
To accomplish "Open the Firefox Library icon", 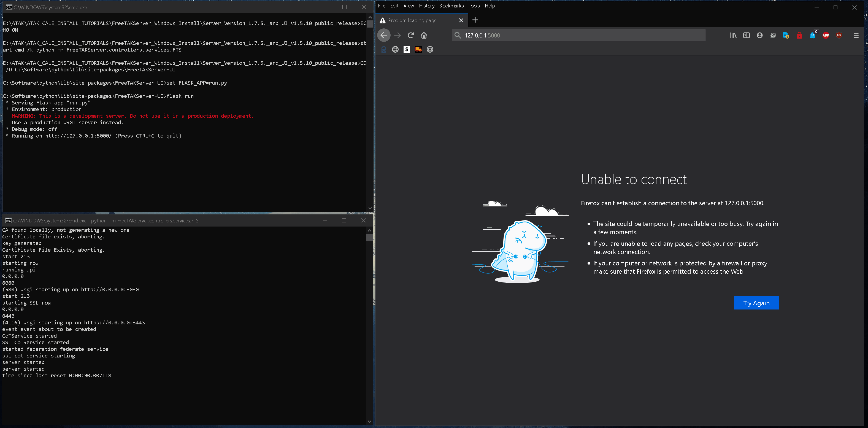I will coord(733,35).
